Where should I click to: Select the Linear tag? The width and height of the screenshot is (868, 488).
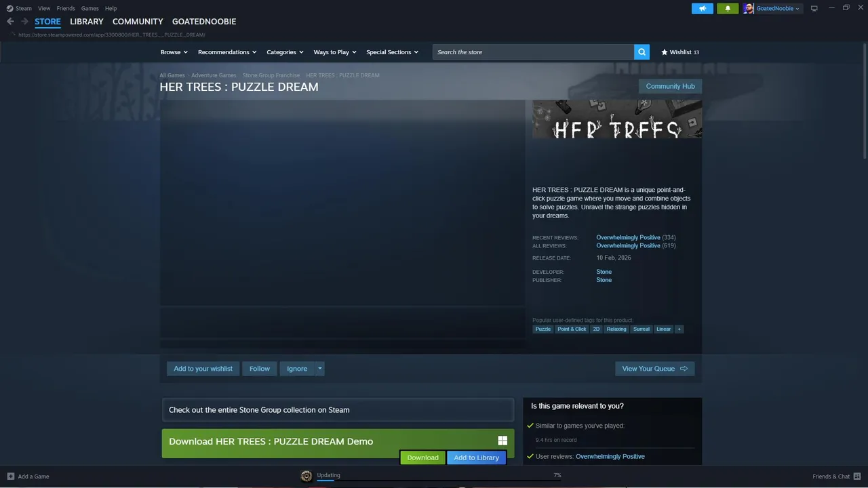pos(664,329)
